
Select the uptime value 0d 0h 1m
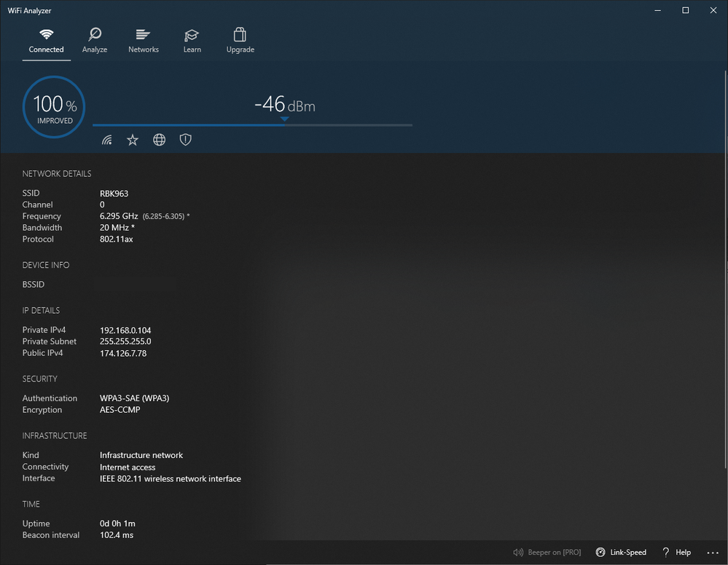[x=117, y=523]
